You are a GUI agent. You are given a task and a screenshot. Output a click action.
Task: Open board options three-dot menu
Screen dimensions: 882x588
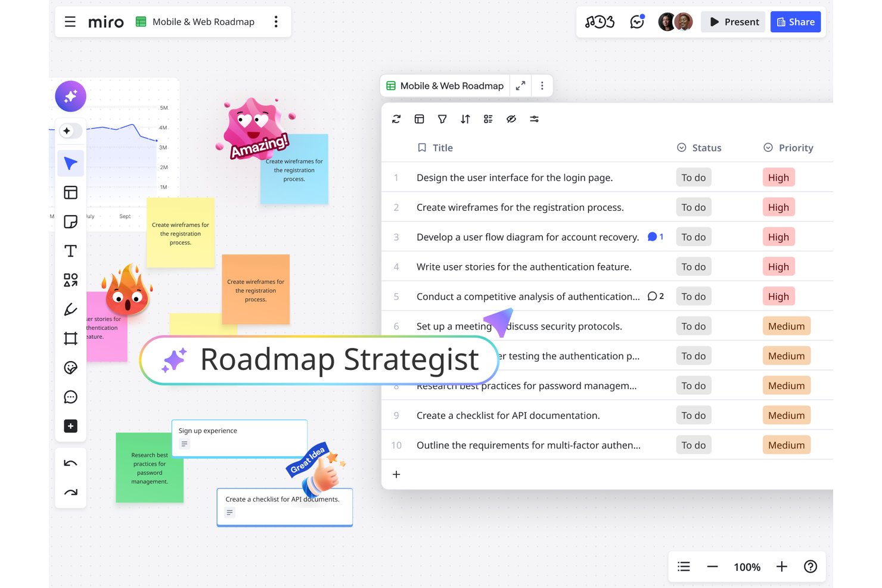click(x=276, y=22)
